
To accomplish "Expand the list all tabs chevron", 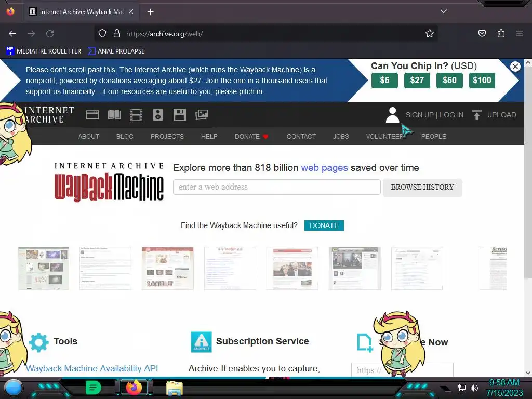I will click(x=444, y=11).
